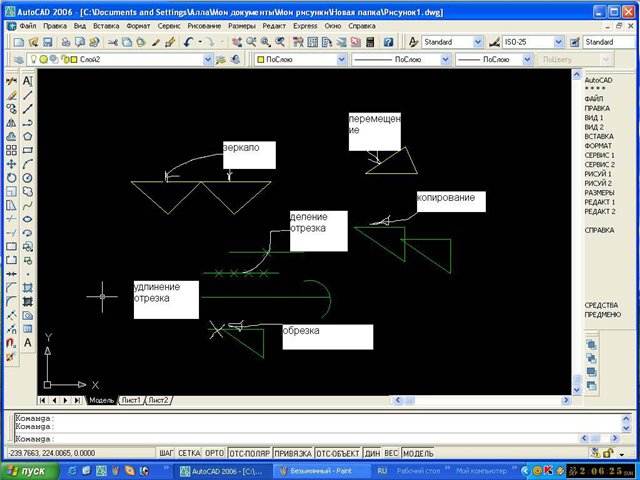Click the Save icon in the standard toolbar
This screenshot has width=640, height=480.
click(x=46, y=42)
